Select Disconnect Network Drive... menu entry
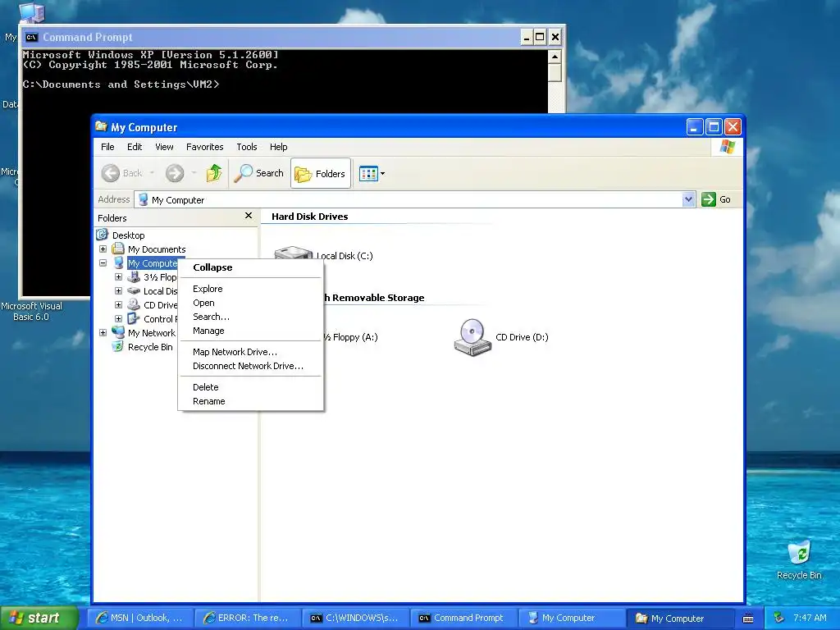This screenshot has height=630, width=840. pos(251,366)
